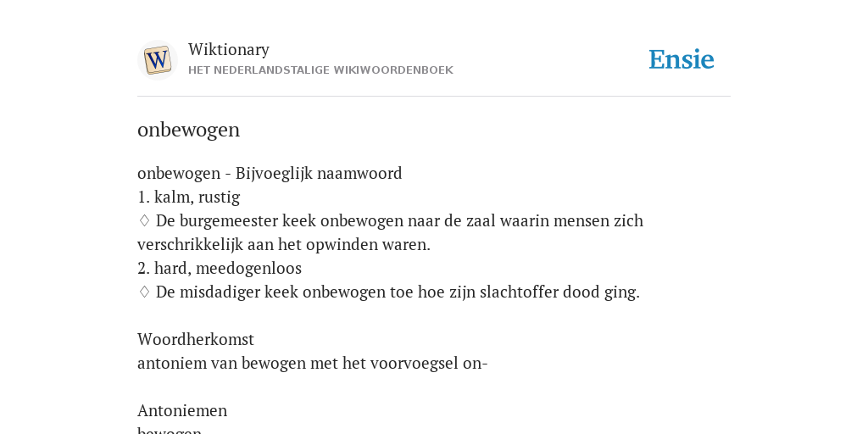
Task: Click the line onbewogen - Bijvoeglijk naamwoord
Action: [270, 173]
